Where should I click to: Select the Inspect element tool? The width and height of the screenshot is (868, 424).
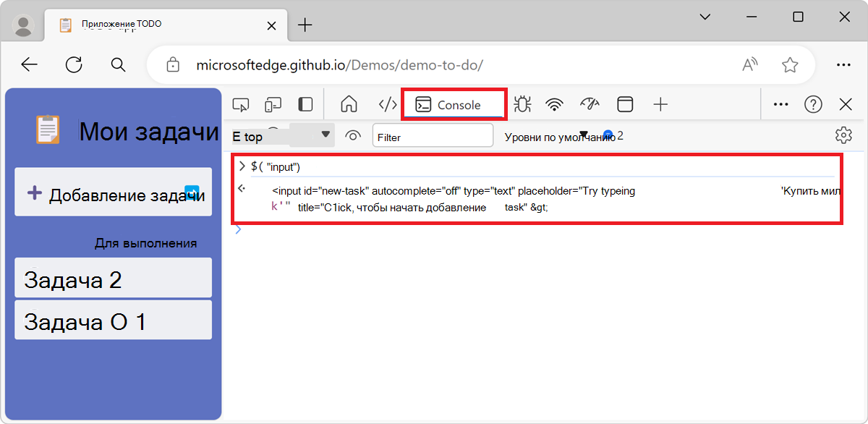[241, 103]
